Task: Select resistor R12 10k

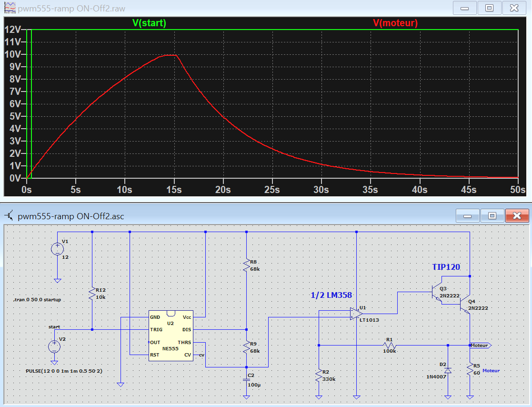Action: tap(92, 294)
